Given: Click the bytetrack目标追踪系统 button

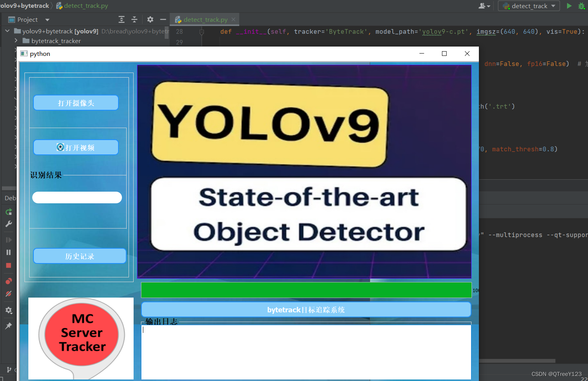Looking at the screenshot, I should [306, 310].
